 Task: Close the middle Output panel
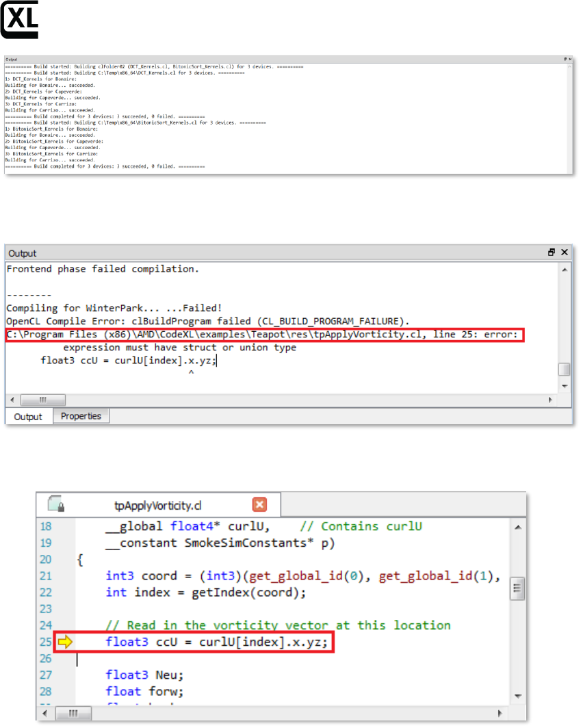click(565, 252)
